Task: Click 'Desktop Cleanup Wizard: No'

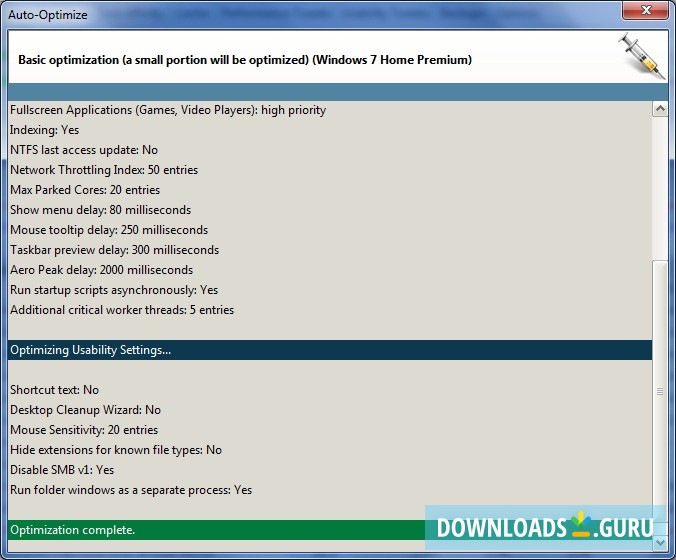Action: 85,410
